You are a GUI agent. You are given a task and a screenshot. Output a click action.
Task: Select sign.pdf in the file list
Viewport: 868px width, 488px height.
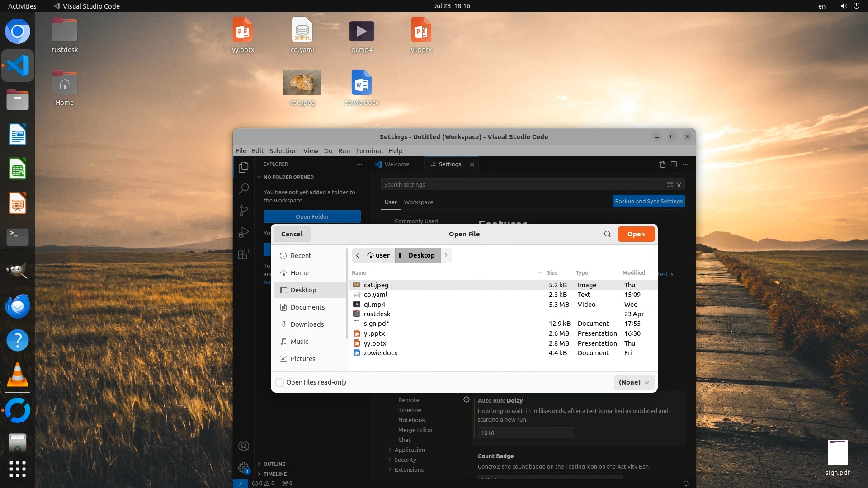376,324
